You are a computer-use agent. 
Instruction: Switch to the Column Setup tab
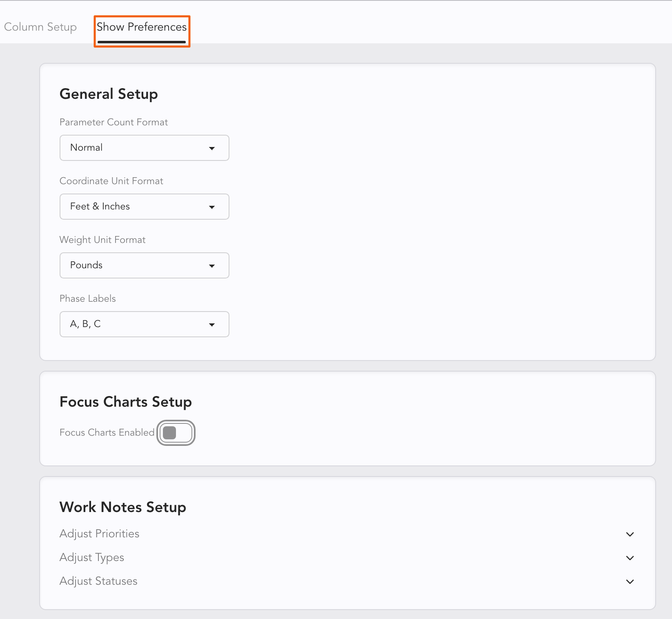click(x=40, y=27)
